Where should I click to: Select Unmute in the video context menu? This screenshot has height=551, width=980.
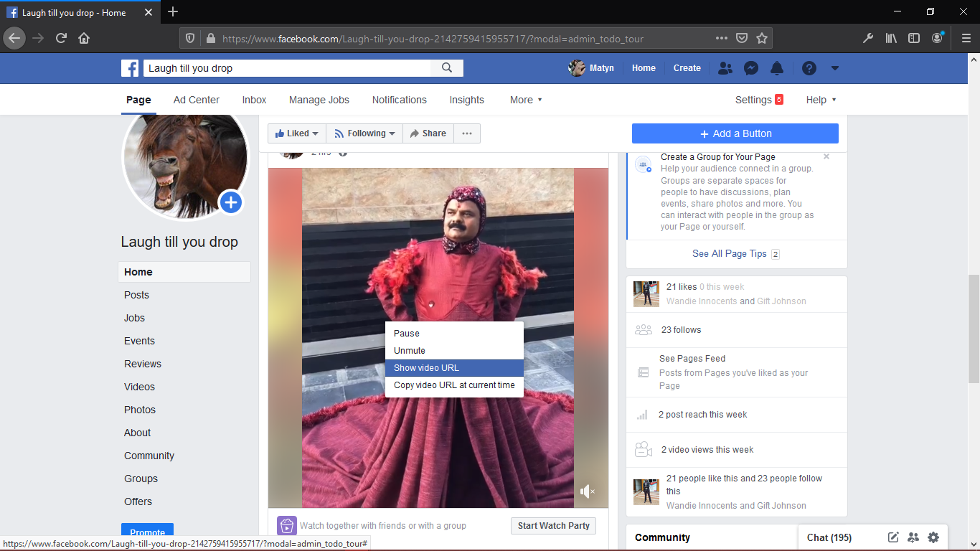point(454,350)
